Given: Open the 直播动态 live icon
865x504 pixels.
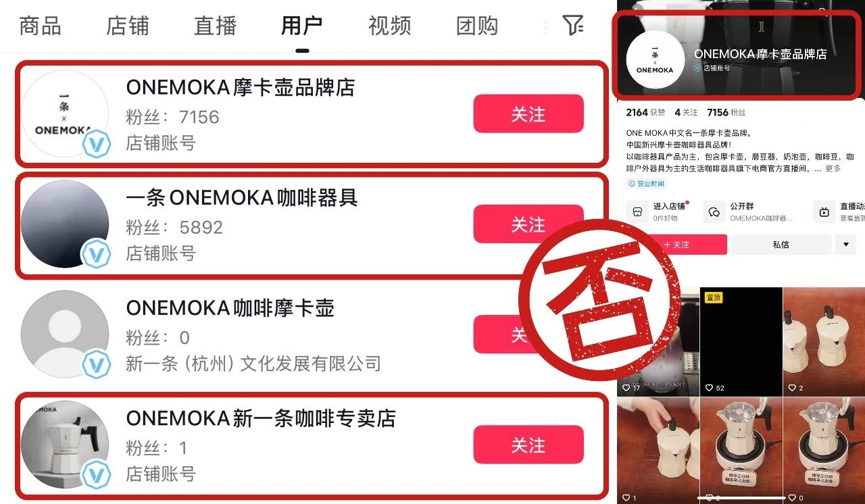Looking at the screenshot, I should click(824, 211).
